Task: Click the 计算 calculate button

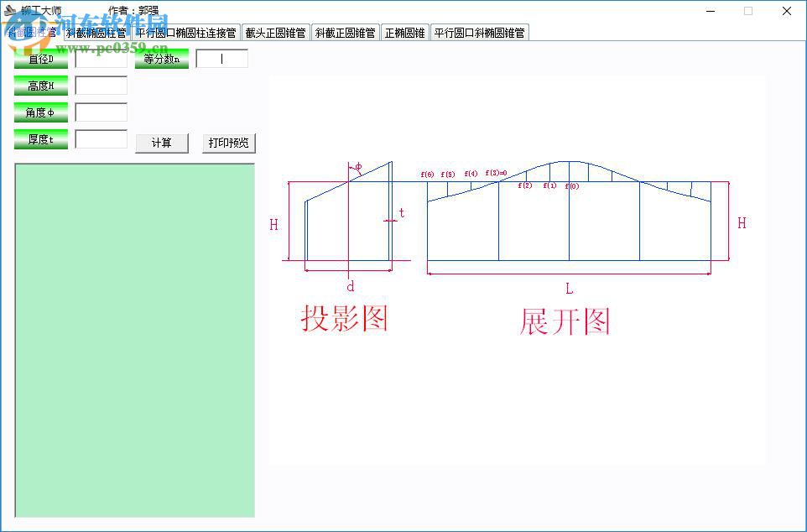Action: tap(161, 143)
